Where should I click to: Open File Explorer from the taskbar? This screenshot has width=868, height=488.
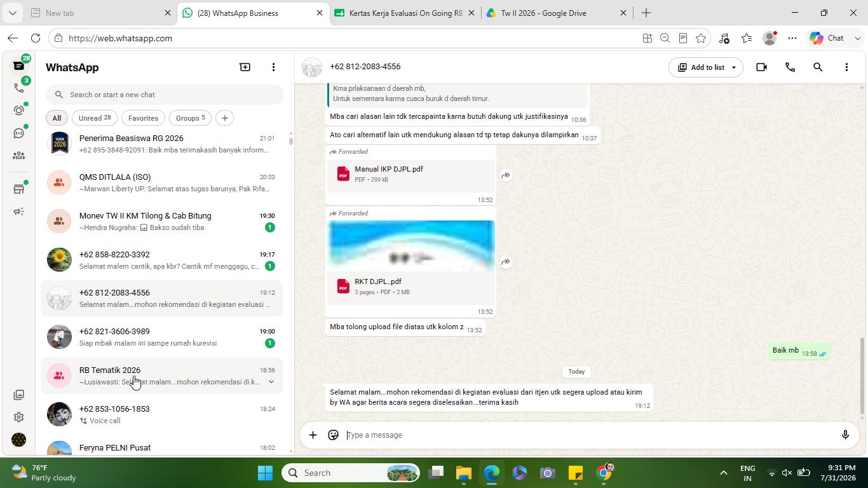click(463, 473)
